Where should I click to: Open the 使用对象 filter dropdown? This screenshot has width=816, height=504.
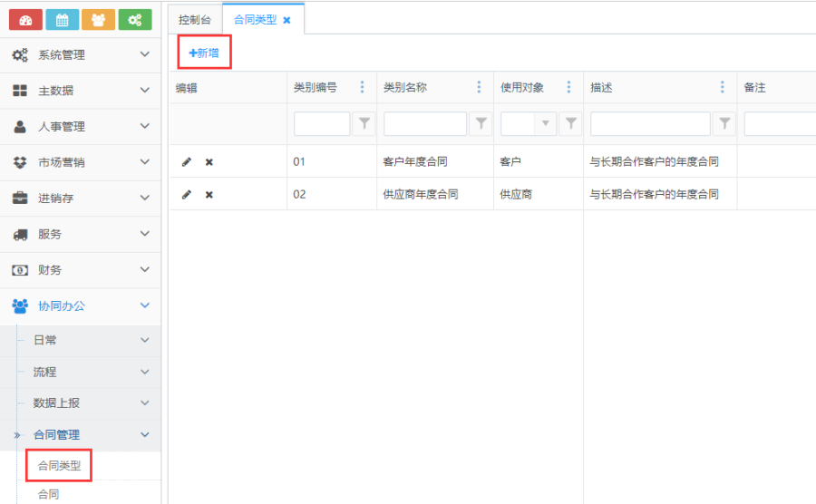coord(546,124)
